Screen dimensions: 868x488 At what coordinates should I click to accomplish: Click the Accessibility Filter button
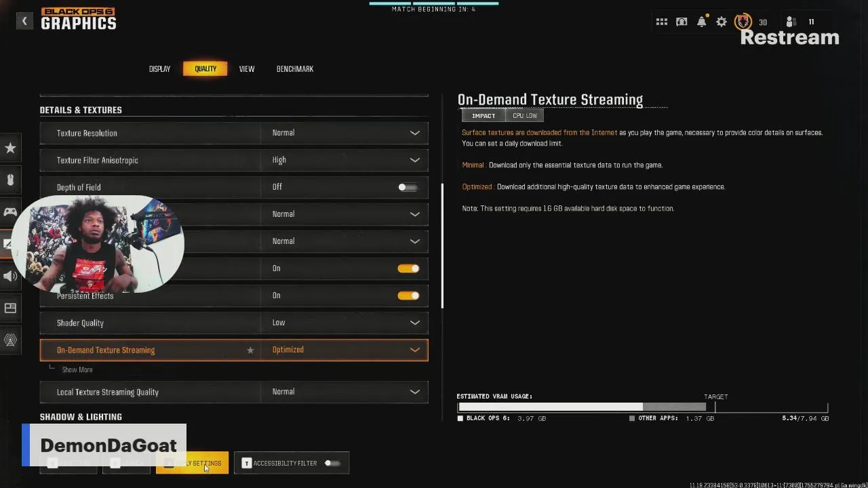pyautogui.click(x=292, y=463)
